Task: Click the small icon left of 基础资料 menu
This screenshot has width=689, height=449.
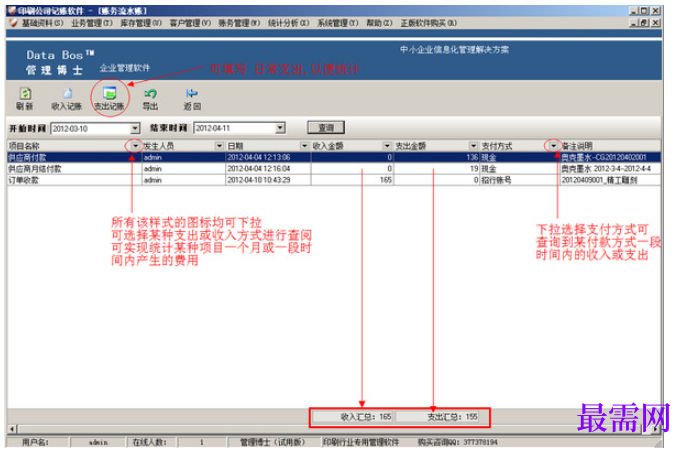Action: [x=13, y=22]
